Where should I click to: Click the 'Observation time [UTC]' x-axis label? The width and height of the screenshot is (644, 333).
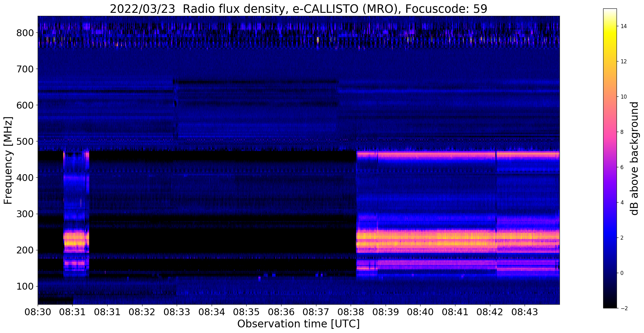pyautogui.click(x=298, y=324)
